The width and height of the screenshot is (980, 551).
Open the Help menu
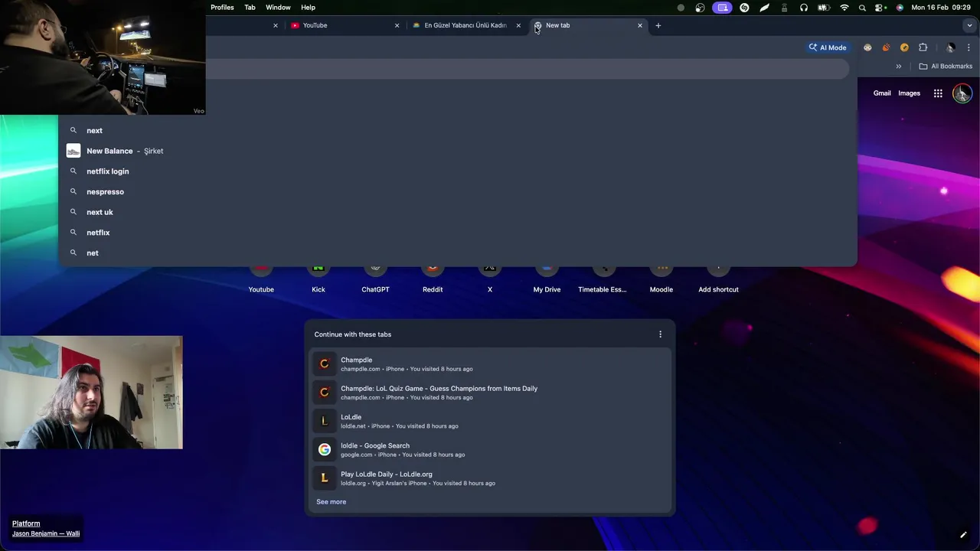coord(308,7)
